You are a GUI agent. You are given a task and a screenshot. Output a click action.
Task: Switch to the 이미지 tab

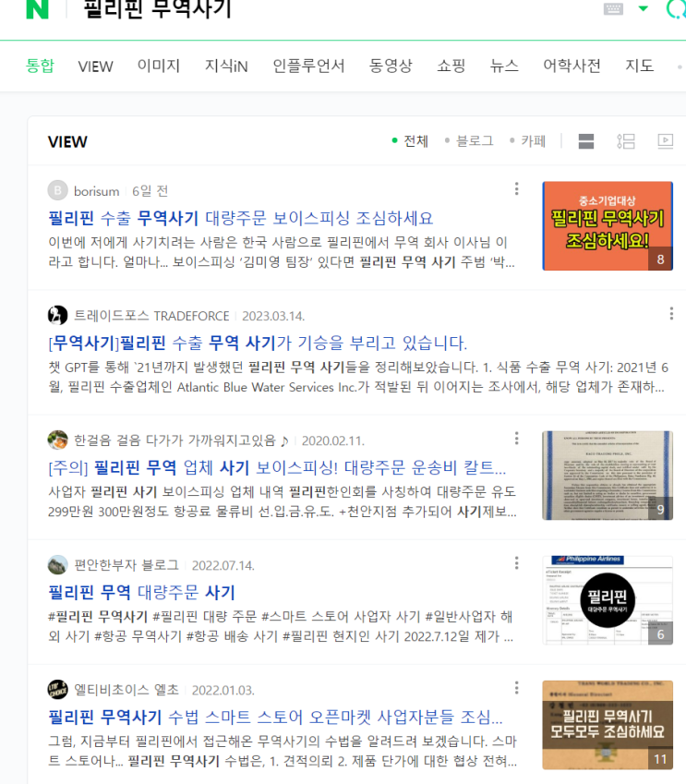tap(159, 66)
